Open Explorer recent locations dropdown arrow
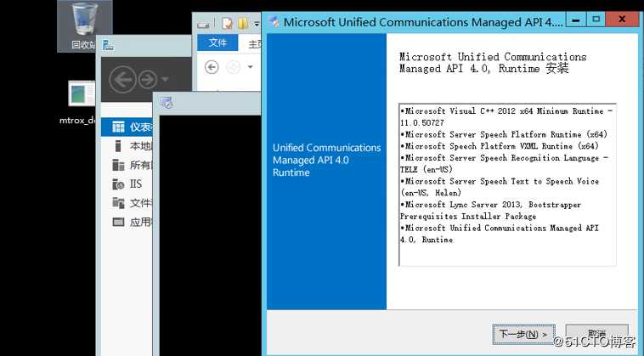This screenshot has width=644, height=356. click(250, 67)
